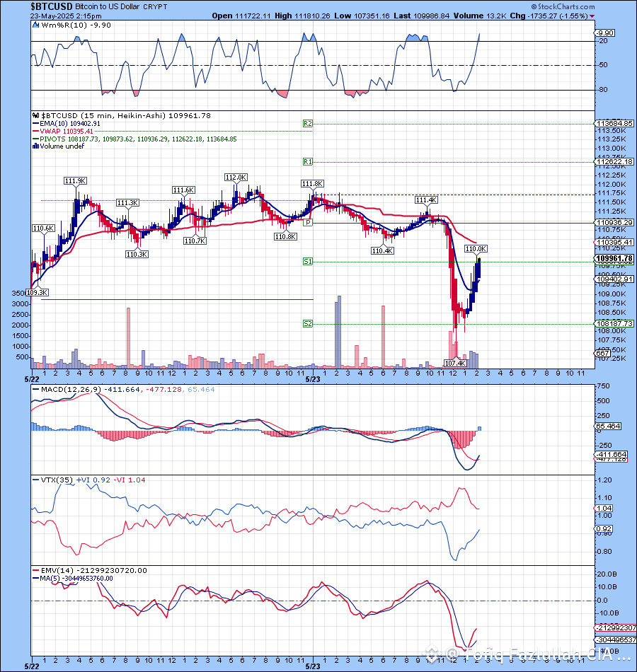This screenshot has width=637, height=672.
Task: Click the 111.8K peak annotation
Action: pos(313,184)
